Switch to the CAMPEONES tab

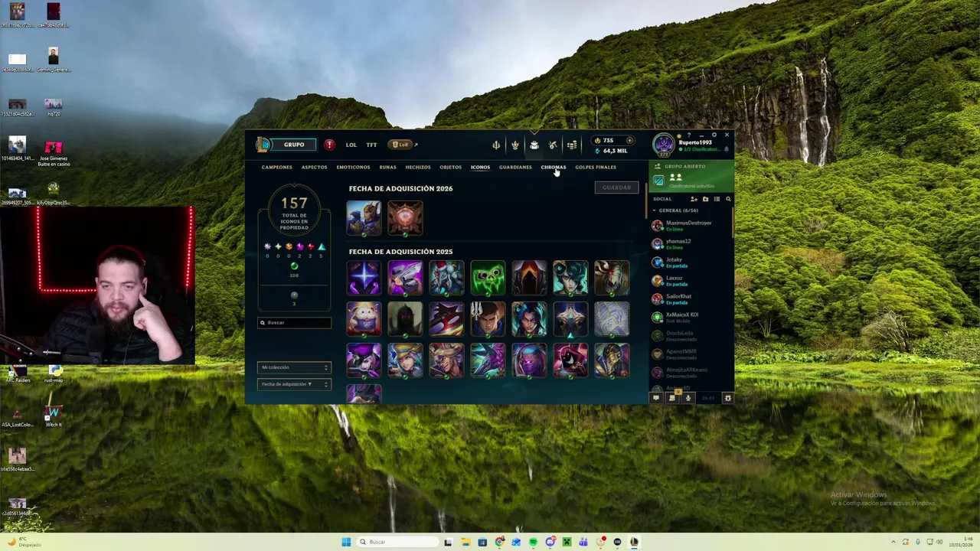[x=276, y=167]
